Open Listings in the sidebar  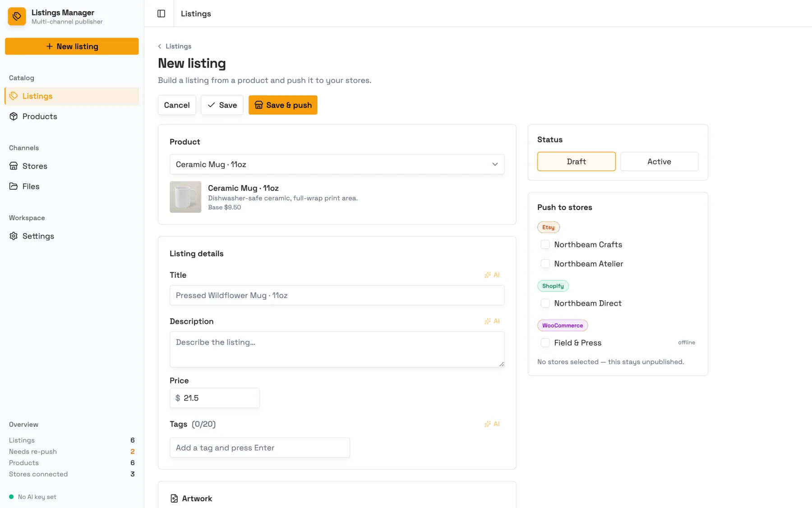tap(72, 96)
